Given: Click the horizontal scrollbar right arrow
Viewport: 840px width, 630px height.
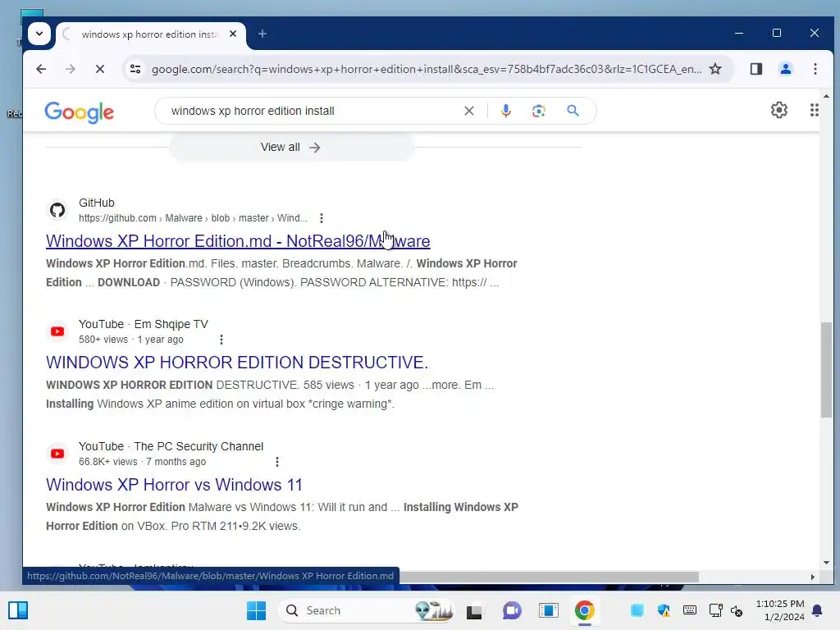Looking at the screenshot, I should (x=812, y=577).
